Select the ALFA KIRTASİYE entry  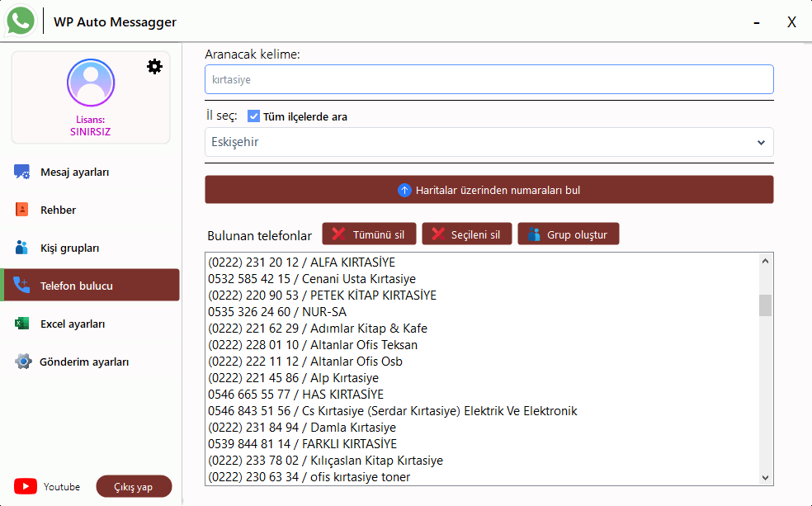[x=482, y=262]
